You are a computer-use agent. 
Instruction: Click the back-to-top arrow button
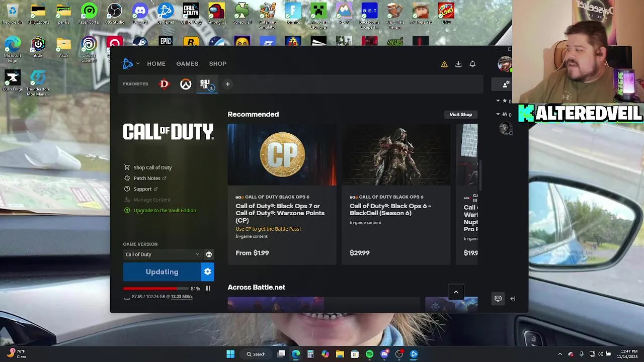pyautogui.click(x=456, y=292)
